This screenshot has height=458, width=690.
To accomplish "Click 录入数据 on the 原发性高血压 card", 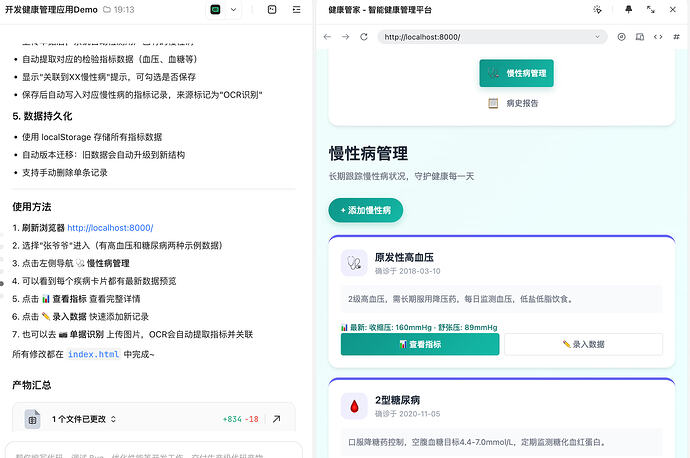I will pyautogui.click(x=584, y=344).
